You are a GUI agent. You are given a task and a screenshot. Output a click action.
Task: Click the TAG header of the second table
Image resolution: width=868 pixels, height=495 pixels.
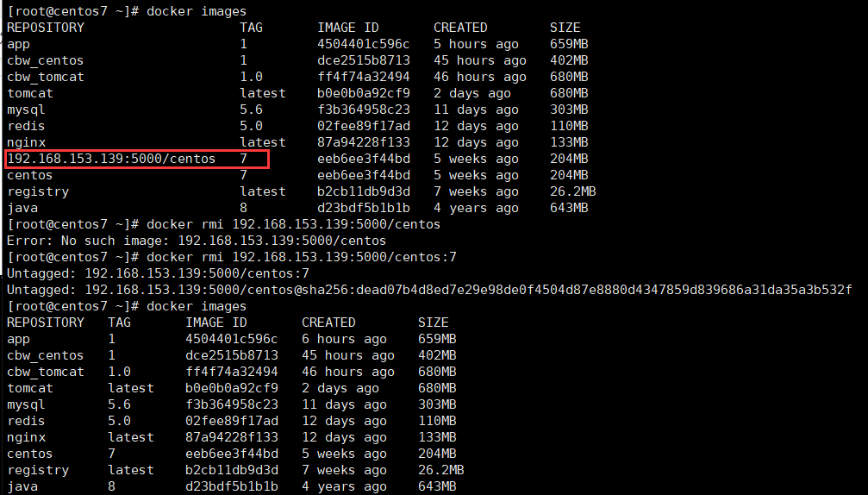click(119, 323)
